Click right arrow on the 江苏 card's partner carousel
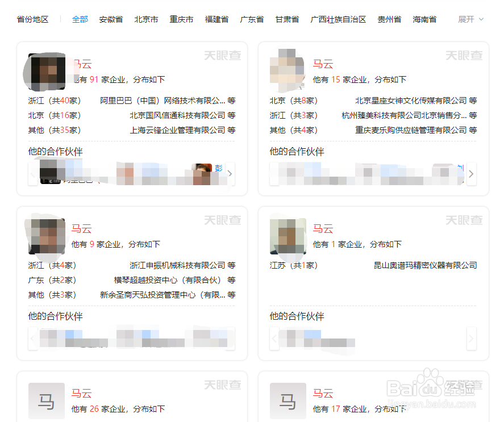Screen dimensions: 504x422 [471, 339]
